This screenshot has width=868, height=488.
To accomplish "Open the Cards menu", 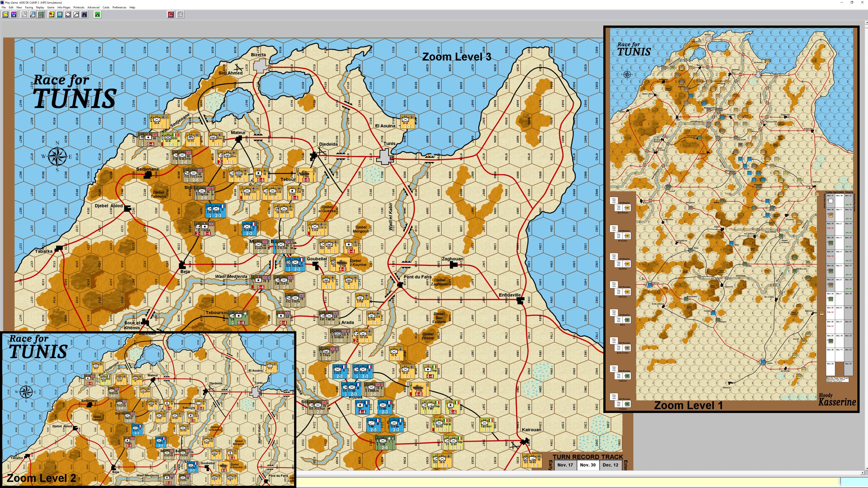I will point(106,7).
